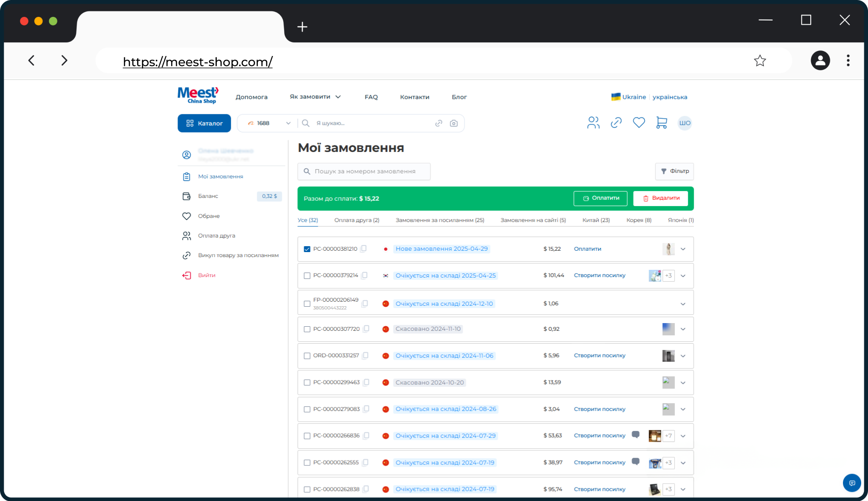Viewport: 868px width, 501px height.
Task: Open browser three-dot menu
Action: pyautogui.click(x=848, y=61)
